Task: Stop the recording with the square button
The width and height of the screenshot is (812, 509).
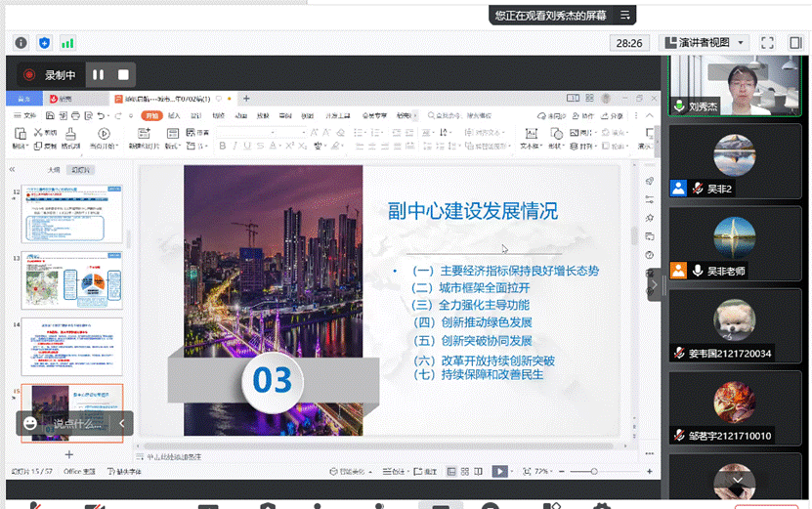Action: coord(123,74)
